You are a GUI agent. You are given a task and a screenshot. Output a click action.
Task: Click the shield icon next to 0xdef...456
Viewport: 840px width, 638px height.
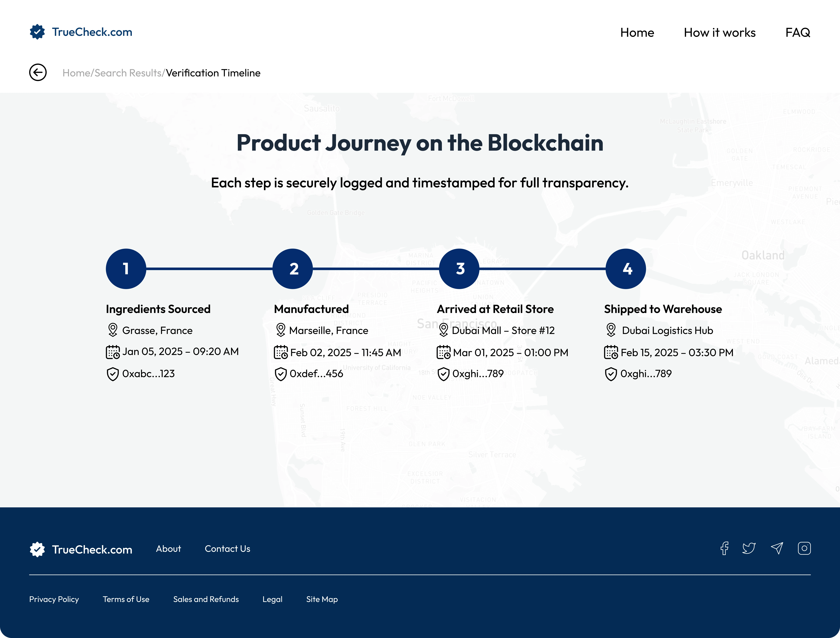(280, 374)
